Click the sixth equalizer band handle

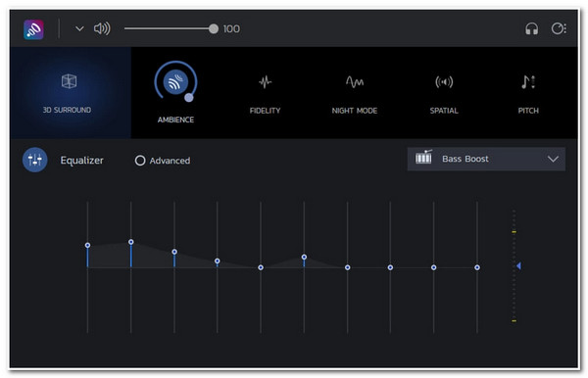pos(304,257)
